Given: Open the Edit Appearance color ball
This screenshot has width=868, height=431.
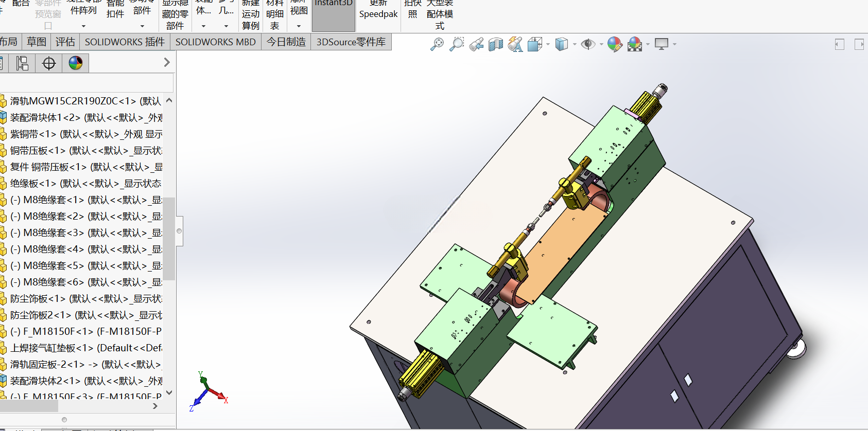Looking at the screenshot, I should pos(615,44).
